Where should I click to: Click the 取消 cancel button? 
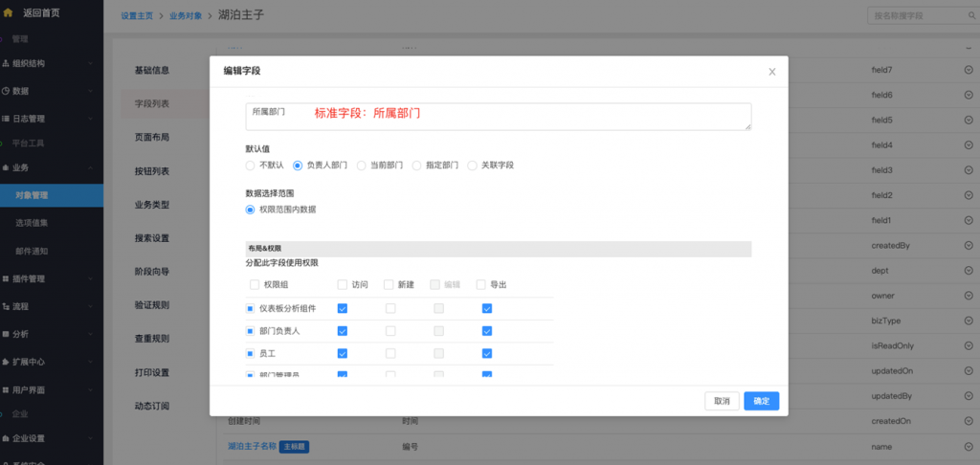[722, 401]
